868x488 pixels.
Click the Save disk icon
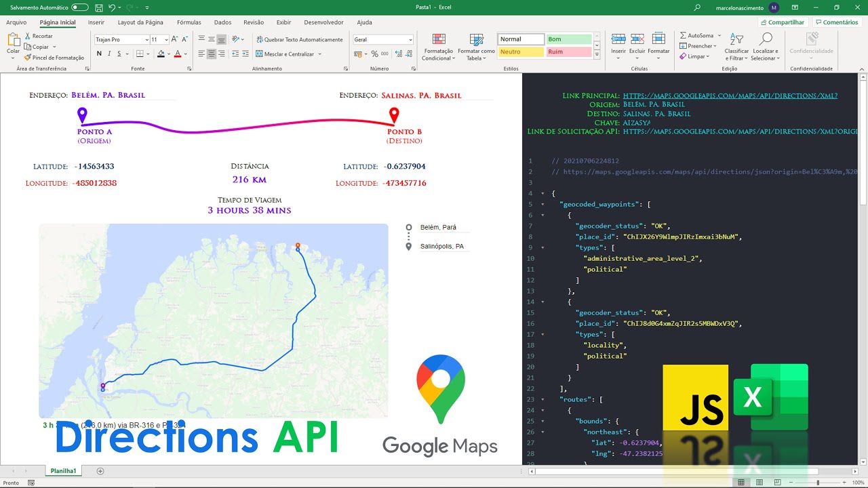tap(99, 7)
